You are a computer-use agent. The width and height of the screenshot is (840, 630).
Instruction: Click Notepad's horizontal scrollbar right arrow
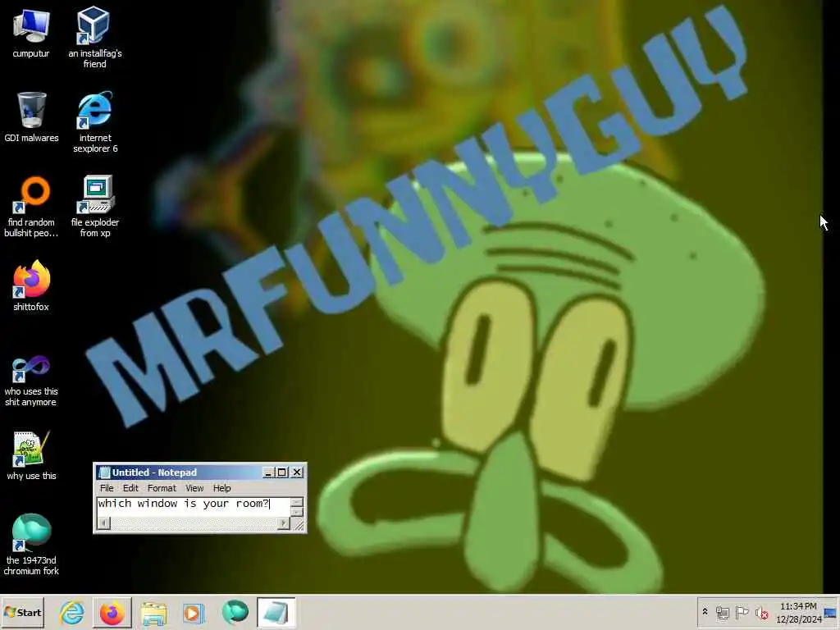pos(284,523)
